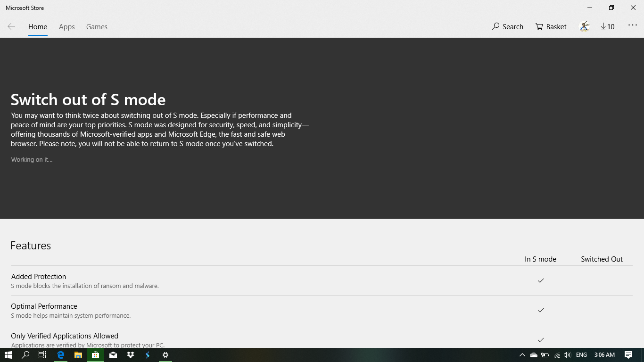The image size is (644, 362).
Task: Open the See more ellipsis menu
Action: (633, 25)
